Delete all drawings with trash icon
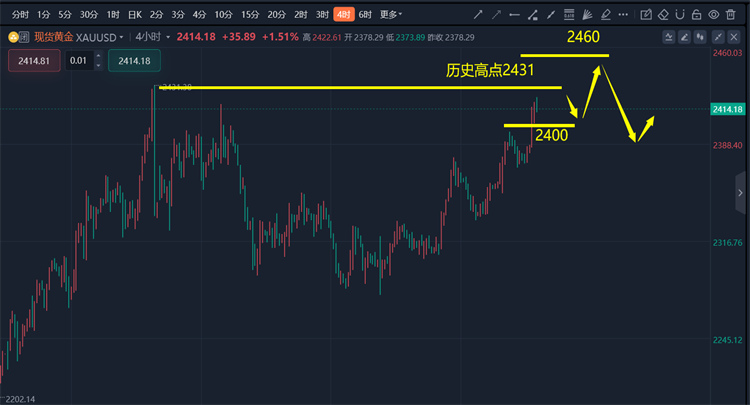 point(730,15)
